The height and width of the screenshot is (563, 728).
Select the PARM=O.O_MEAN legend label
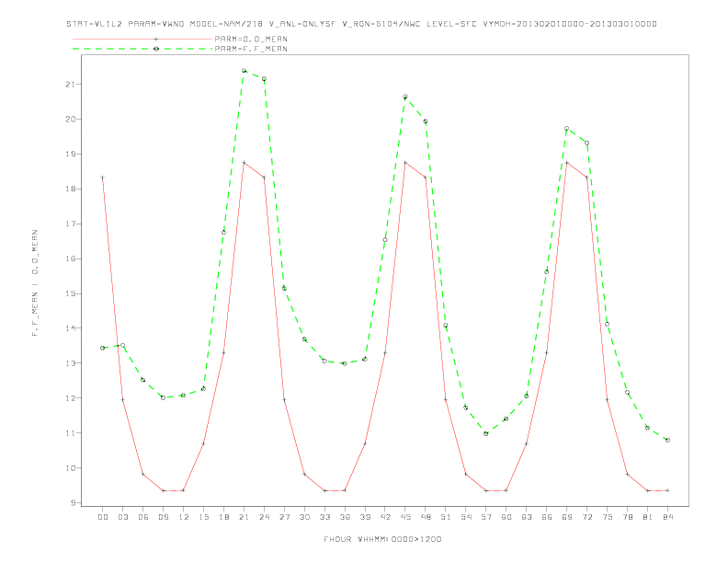[251, 39]
